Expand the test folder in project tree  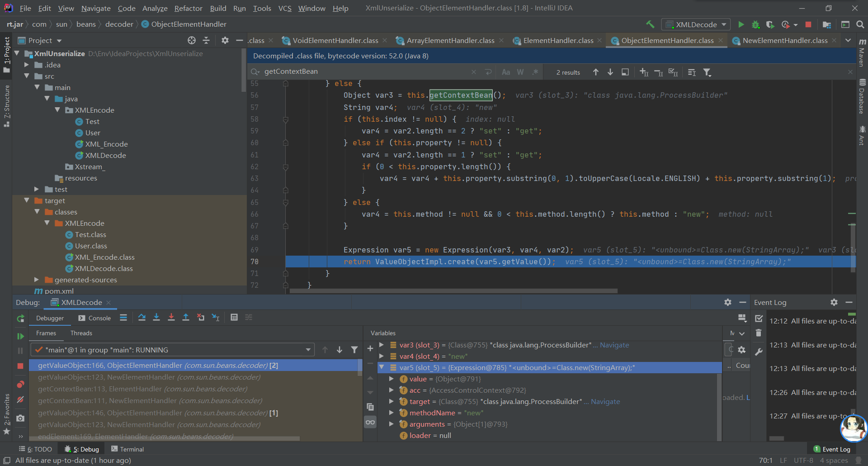pyautogui.click(x=37, y=189)
